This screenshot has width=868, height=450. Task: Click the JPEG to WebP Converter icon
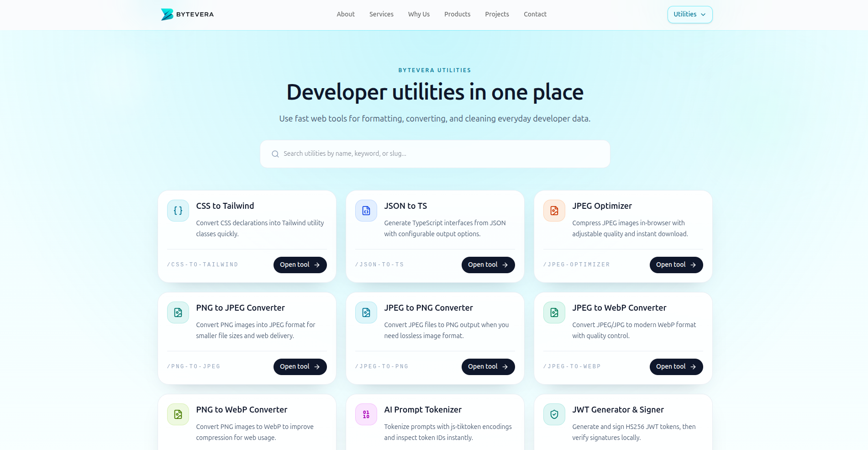pyautogui.click(x=554, y=312)
